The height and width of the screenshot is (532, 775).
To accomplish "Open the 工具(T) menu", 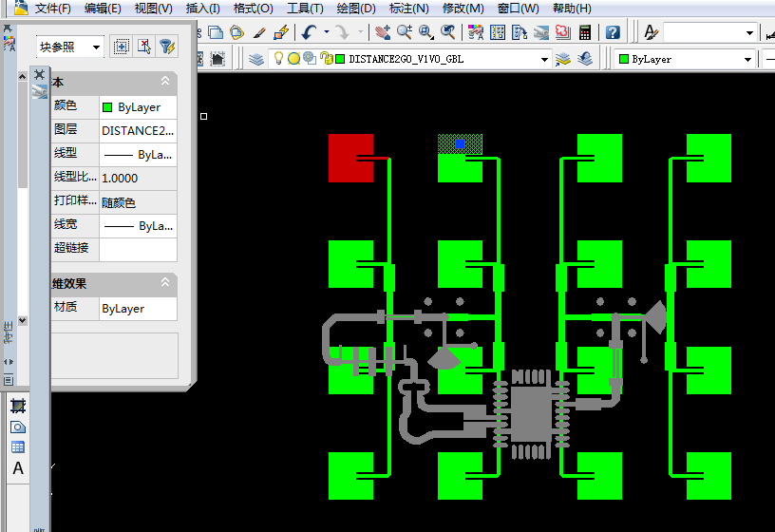I will (x=305, y=9).
